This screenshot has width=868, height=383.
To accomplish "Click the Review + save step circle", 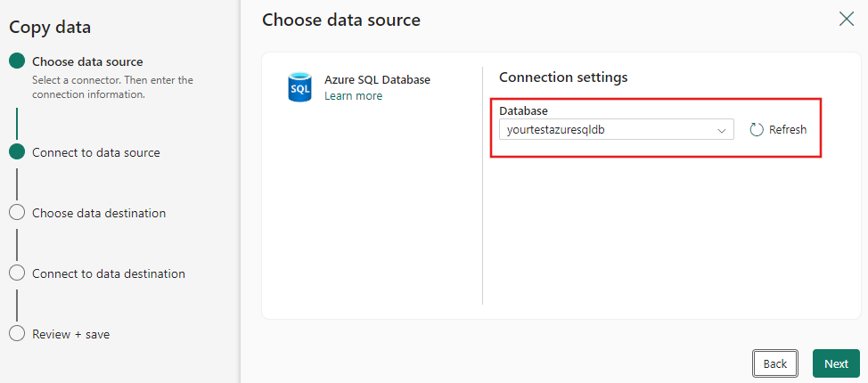I will (x=16, y=334).
